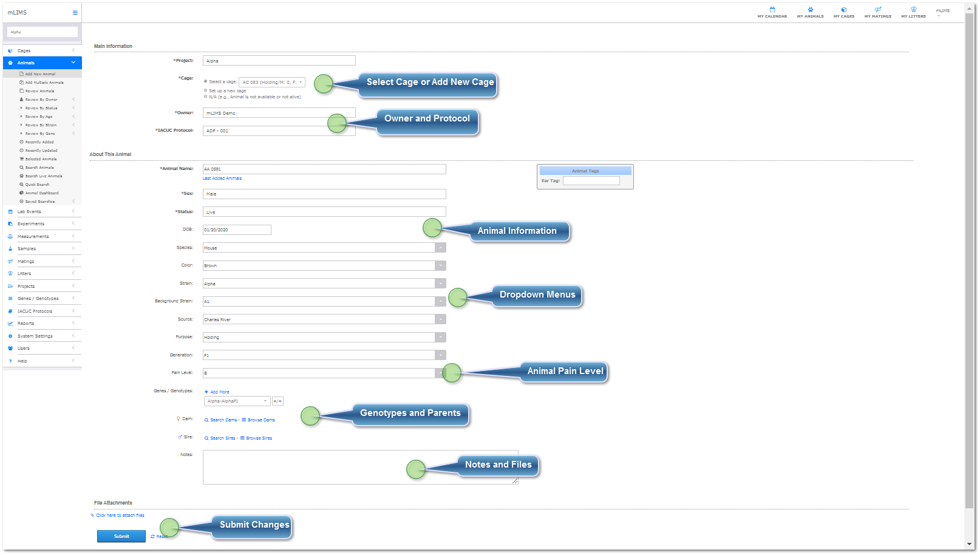Screen dimensions: 980x555
Task: Open Genes / Genotypes sidebar menu
Action: click(x=43, y=299)
